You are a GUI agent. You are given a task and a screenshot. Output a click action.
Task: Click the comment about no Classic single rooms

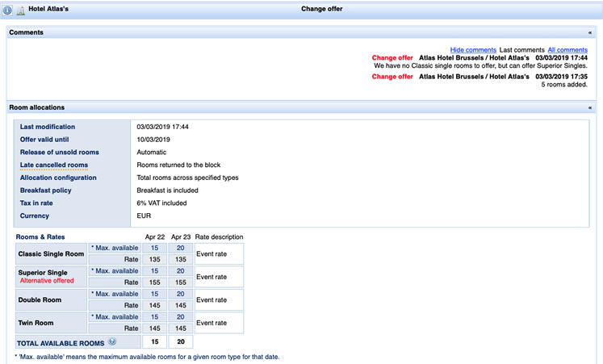point(481,65)
